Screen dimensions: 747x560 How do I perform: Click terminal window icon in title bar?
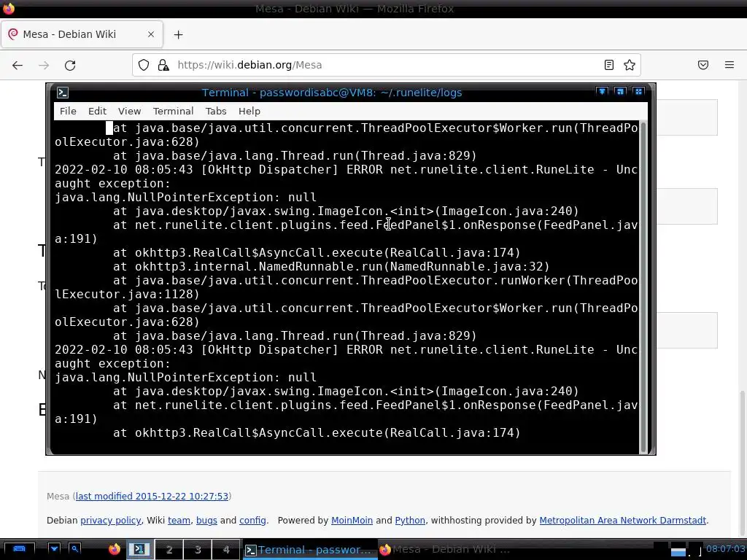tap(63, 93)
